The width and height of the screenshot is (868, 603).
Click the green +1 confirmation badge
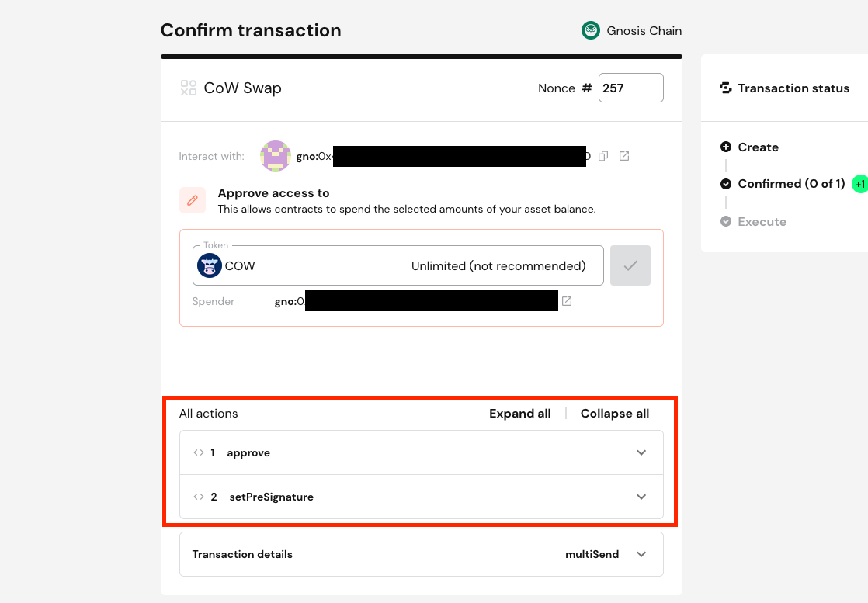(x=859, y=184)
